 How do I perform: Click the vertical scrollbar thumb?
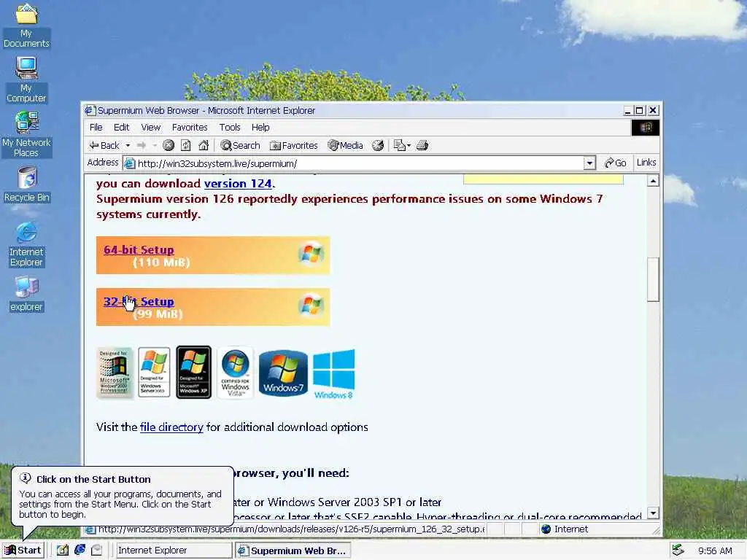(653, 279)
